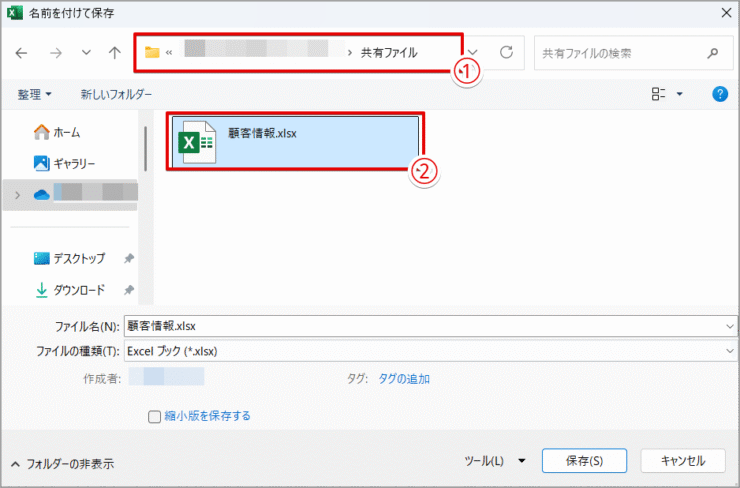Click the OneDrive cloud icon
The height and width of the screenshot is (488, 740).
coord(42,194)
